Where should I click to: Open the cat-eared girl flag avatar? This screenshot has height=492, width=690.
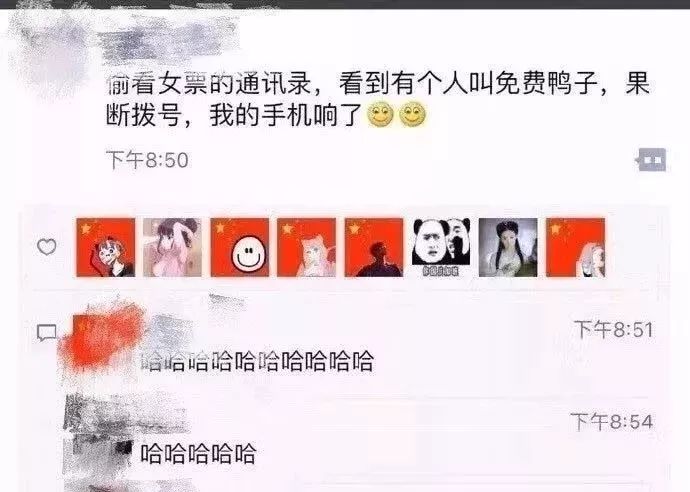(x=307, y=247)
